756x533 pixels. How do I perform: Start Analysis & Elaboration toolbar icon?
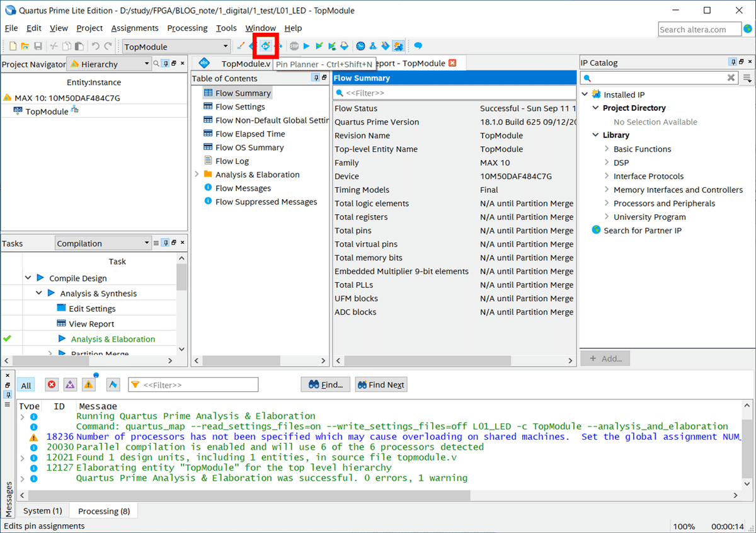[x=319, y=46]
